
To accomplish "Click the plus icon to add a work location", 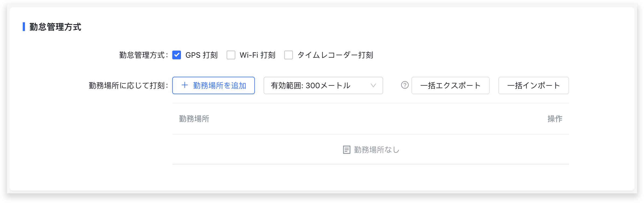I will (184, 85).
